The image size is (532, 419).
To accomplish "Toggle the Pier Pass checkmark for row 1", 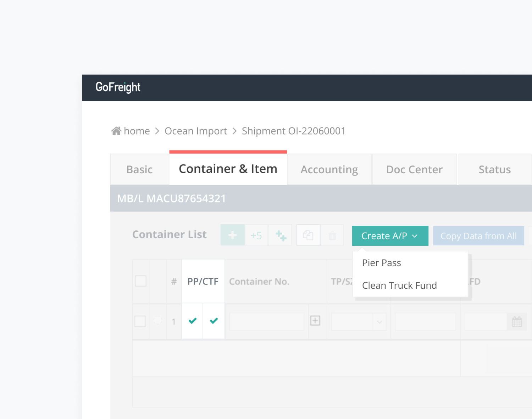I will (193, 321).
